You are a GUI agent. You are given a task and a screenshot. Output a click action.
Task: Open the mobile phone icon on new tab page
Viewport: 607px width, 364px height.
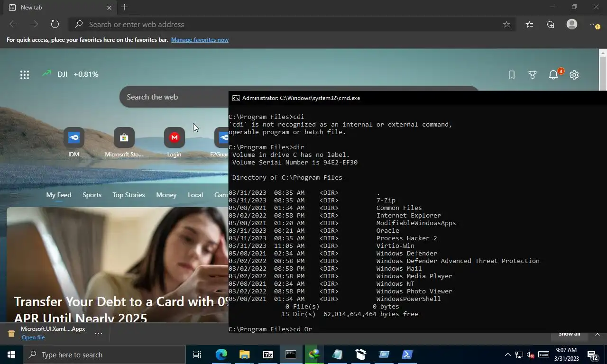coord(511,74)
